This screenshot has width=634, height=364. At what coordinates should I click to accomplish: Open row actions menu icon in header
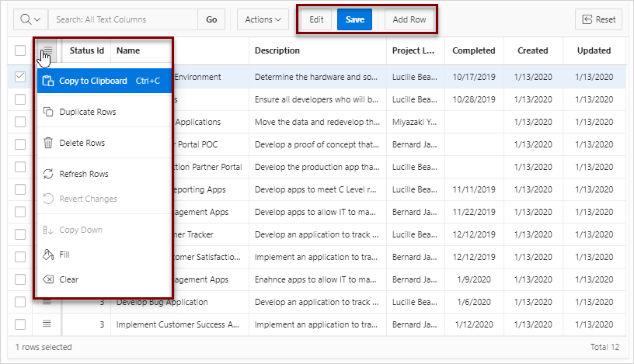pyautogui.click(x=47, y=50)
